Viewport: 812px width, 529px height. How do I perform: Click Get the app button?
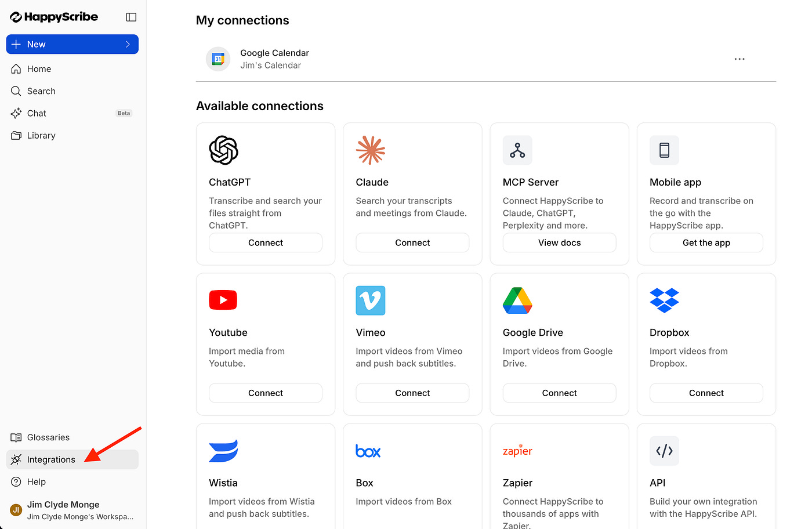[706, 242]
